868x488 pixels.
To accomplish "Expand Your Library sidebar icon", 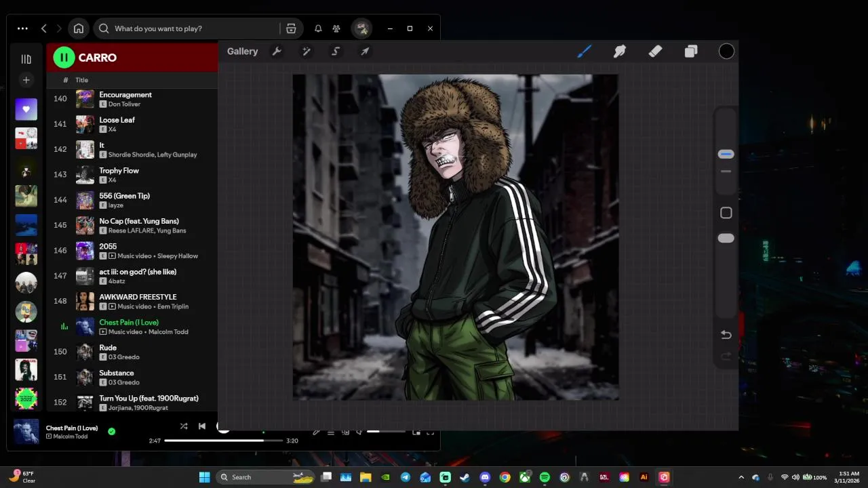I will click(x=26, y=59).
